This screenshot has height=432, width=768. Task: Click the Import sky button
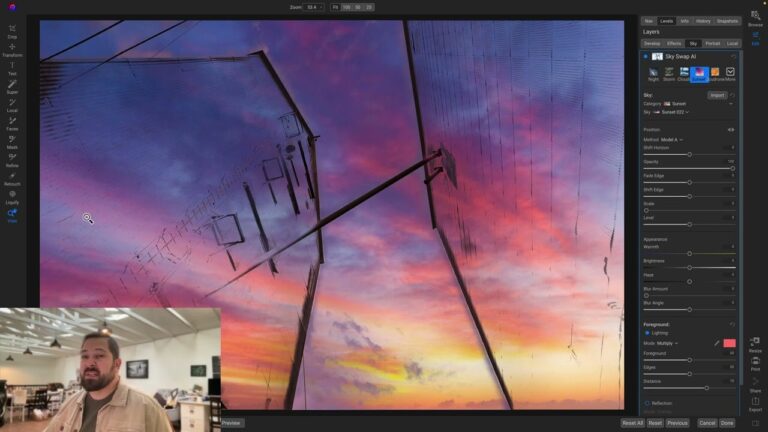click(717, 95)
